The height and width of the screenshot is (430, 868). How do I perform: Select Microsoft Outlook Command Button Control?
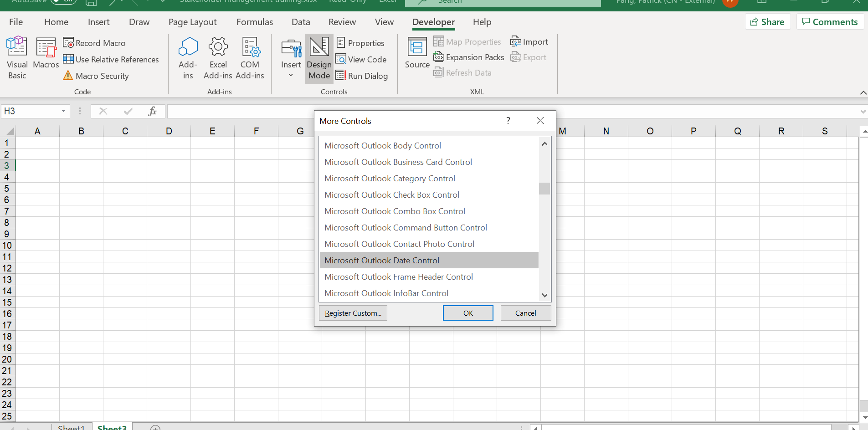tap(429, 228)
